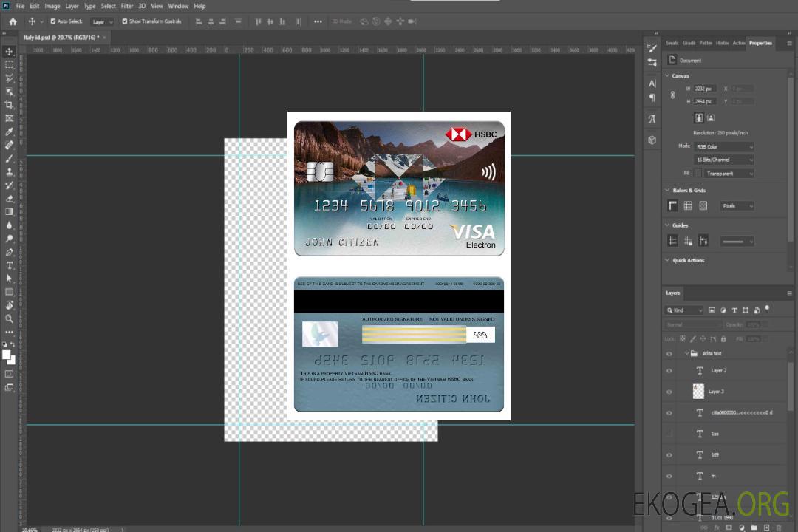Open the 16 Bits/Channel dropdown
This screenshot has width=798, height=532.
click(x=723, y=160)
